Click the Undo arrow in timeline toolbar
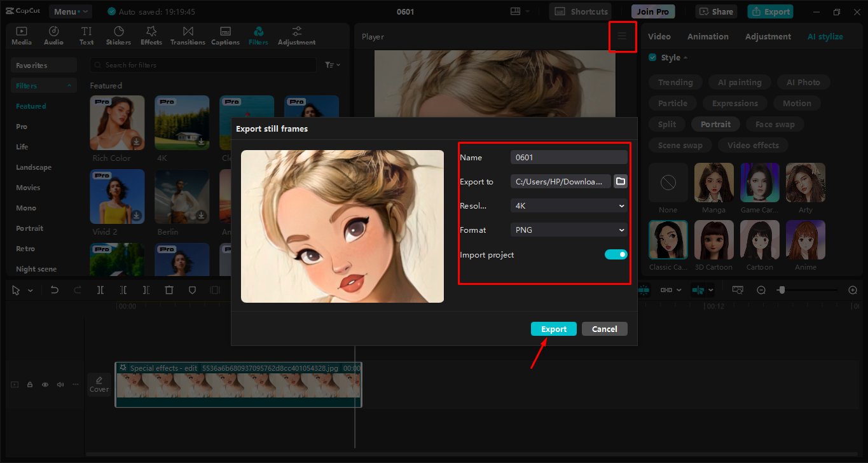 click(x=55, y=290)
